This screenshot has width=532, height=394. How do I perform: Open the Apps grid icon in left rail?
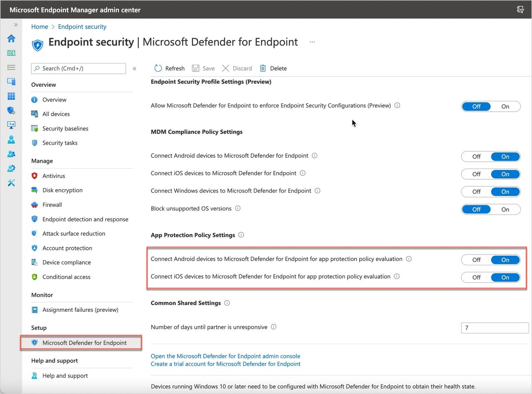coord(11,96)
